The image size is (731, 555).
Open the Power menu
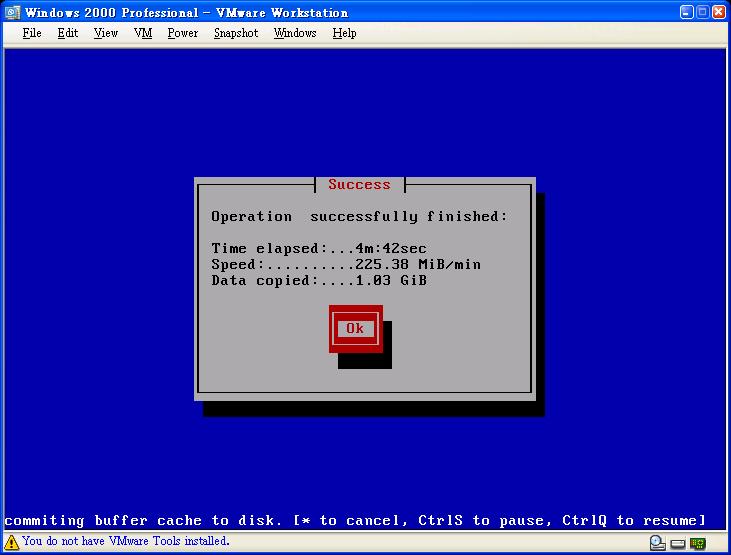pyautogui.click(x=183, y=33)
